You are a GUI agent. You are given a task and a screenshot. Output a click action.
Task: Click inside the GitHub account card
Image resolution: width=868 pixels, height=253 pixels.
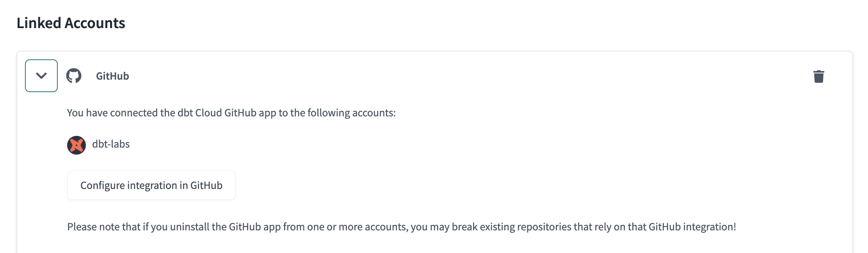429,156
